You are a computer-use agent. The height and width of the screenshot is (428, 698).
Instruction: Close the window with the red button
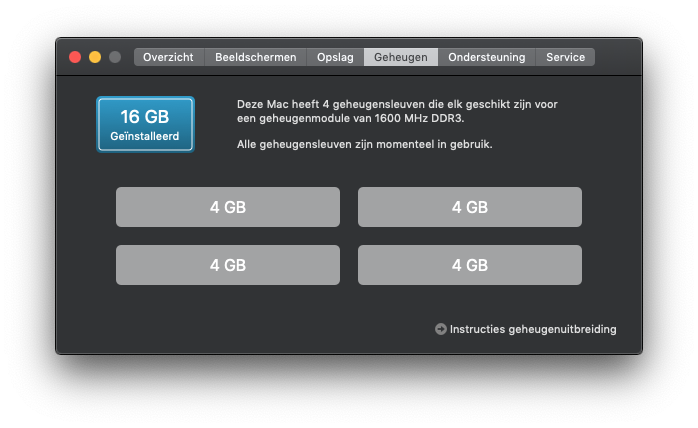coord(75,57)
